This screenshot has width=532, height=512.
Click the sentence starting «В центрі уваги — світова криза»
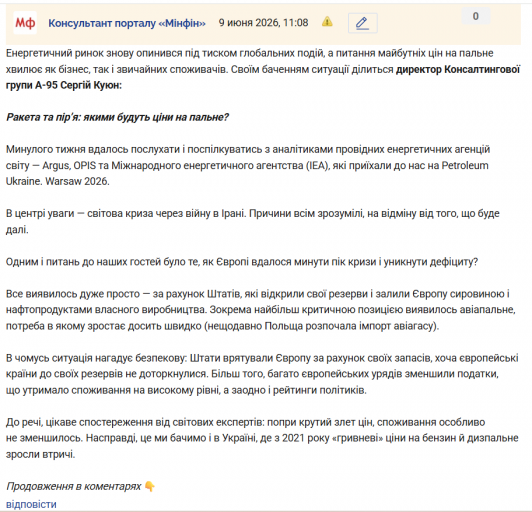(252, 222)
